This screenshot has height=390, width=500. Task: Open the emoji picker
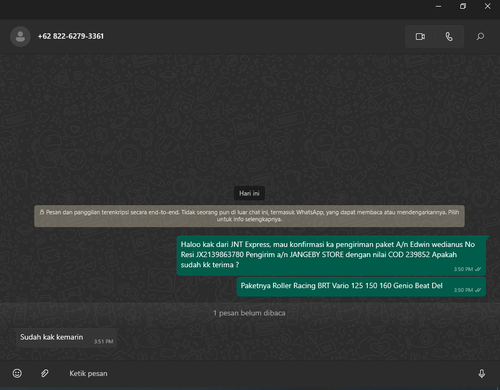coord(17,373)
